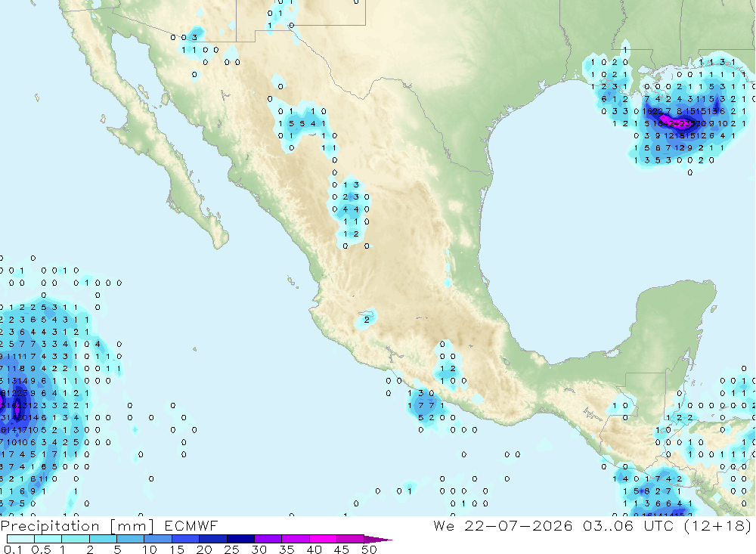Click the '1 5 5 4 1' value row on map
Image resolution: width=756 pixels, height=554 pixels.
[302, 123]
